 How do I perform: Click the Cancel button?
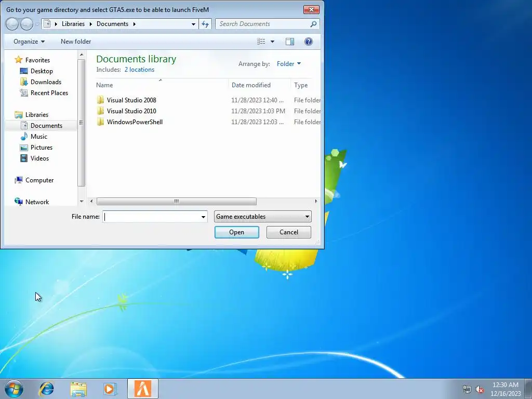[289, 232]
